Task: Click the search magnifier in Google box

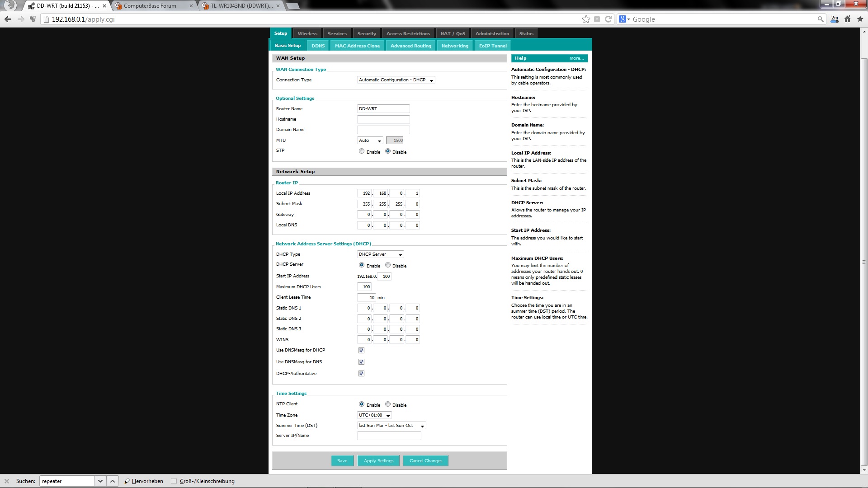Action: [x=821, y=19]
